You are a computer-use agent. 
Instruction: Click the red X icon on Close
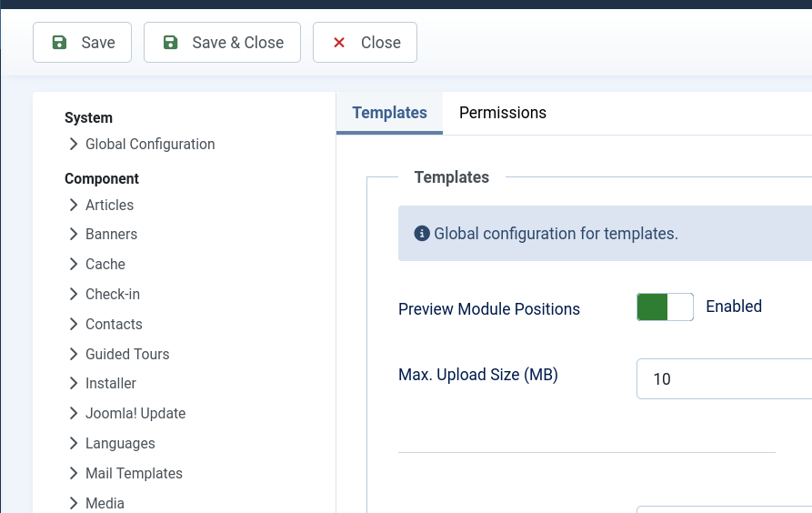pyautogui.click(x=339, y=43)
